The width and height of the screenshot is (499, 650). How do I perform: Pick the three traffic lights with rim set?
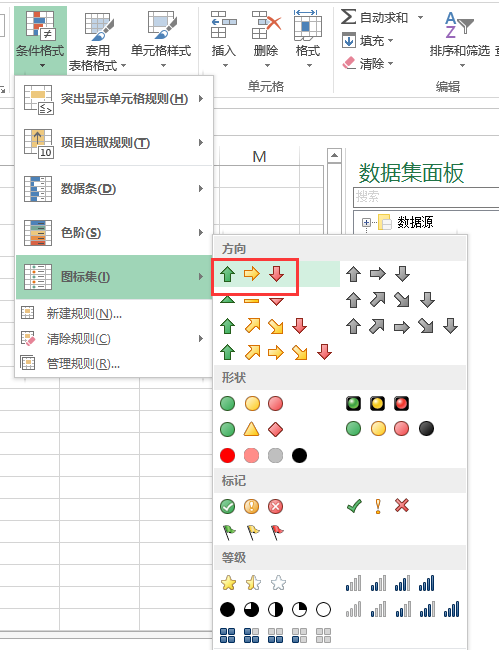pyautogui.click(x=378, y=403)
